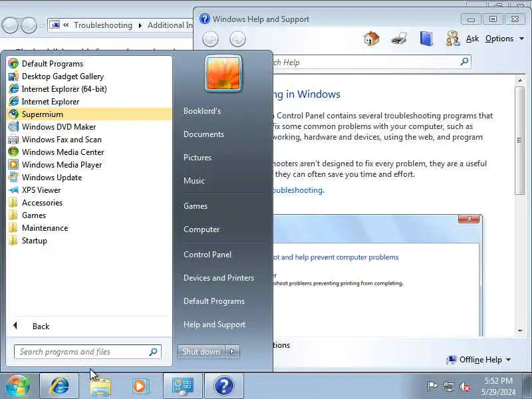Click the Windows Start orb

coord(18,386)
